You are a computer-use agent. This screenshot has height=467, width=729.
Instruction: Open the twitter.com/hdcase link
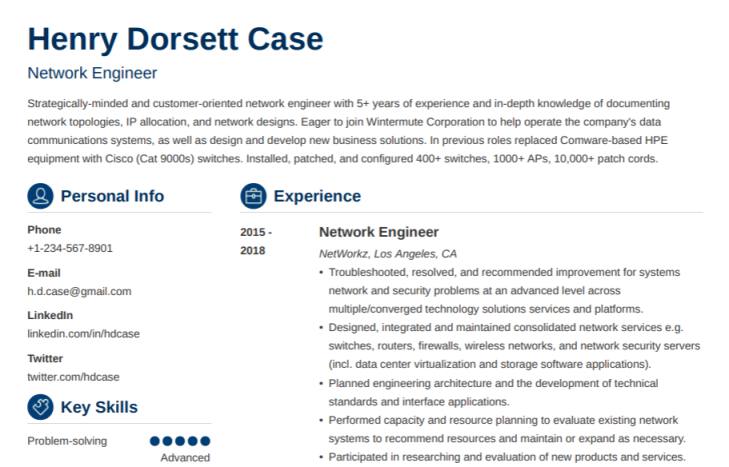pos(73,377)
